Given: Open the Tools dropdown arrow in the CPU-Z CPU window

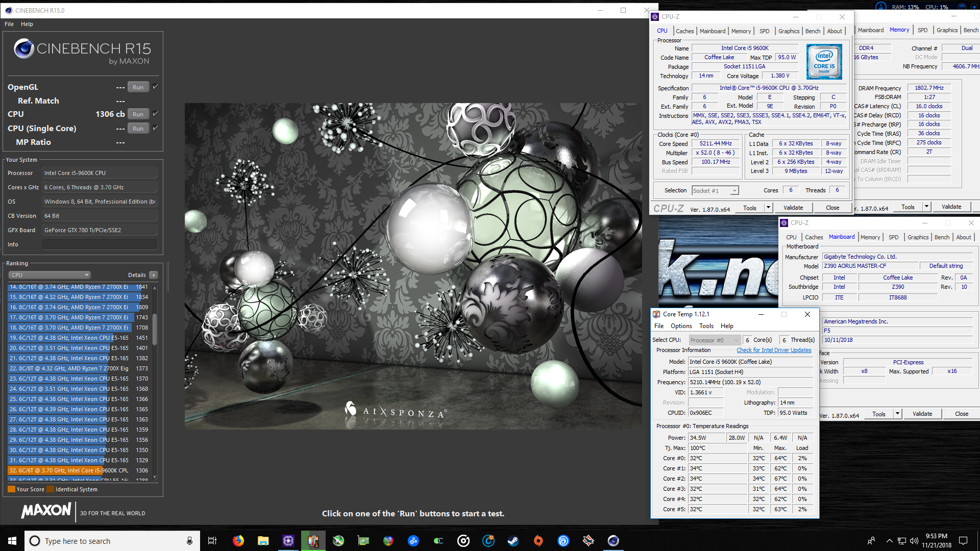Looking at the screenshot, I should coord(768,208).
